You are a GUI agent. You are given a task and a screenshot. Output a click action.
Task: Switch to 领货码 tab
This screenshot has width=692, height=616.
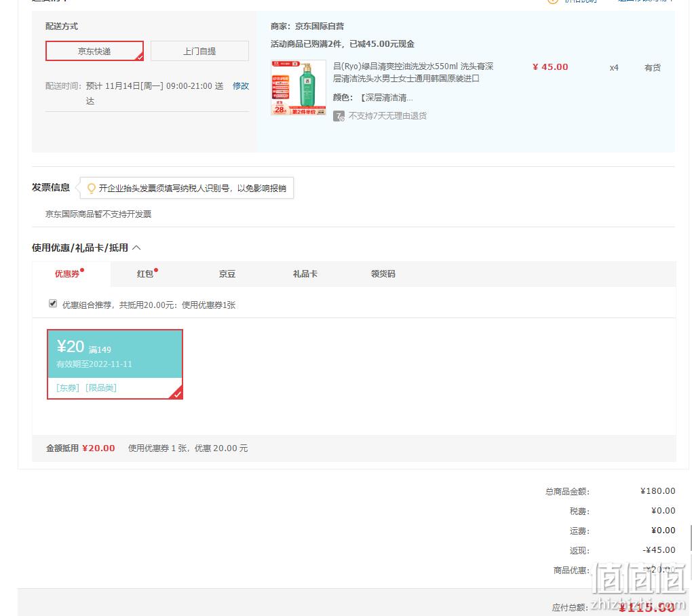(x=383, y=274)
